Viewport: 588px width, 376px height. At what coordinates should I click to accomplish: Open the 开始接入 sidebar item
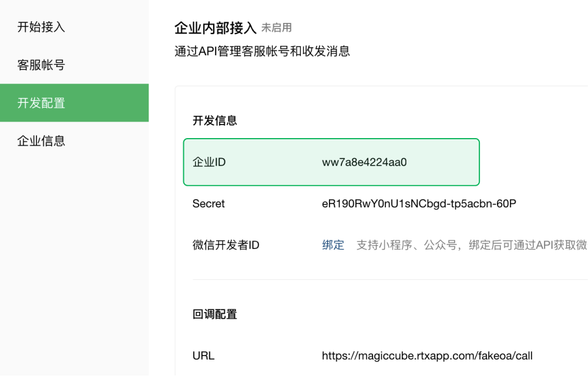point(41,27)
